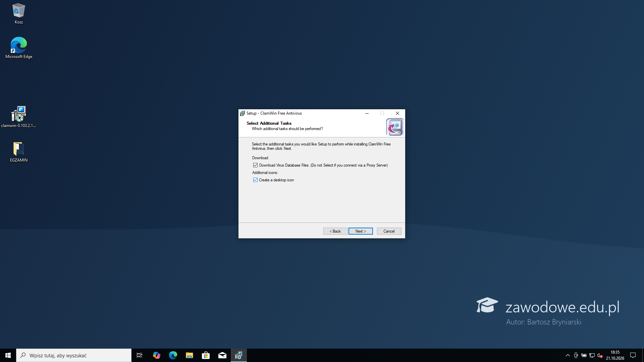Toggle Download Virus Database Files checkbox
Viewport: 644px width, 362px height.
click(x=255, y=165)
